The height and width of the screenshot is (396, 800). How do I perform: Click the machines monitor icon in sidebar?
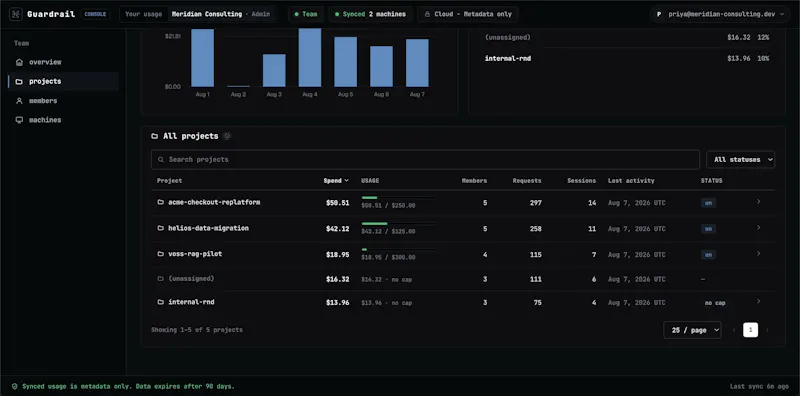(19, 120)
